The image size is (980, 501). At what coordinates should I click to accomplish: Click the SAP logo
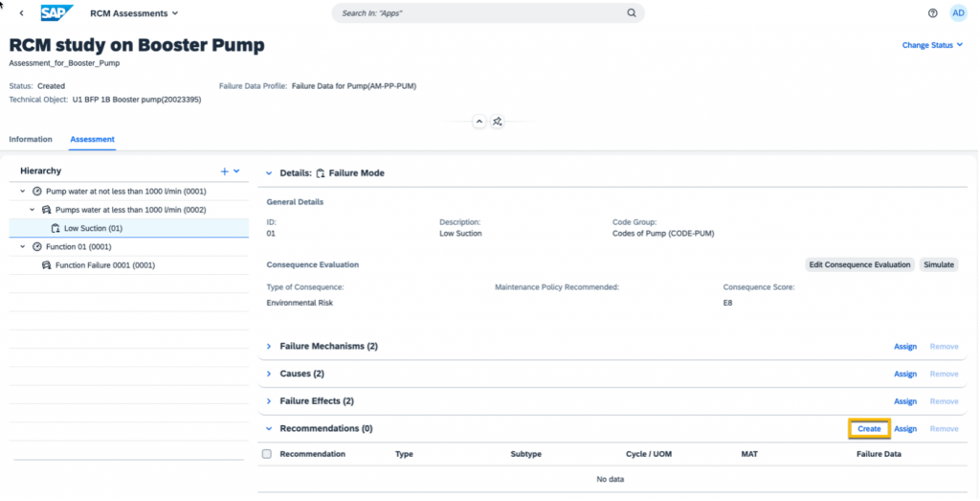click(x=56, y=13)
